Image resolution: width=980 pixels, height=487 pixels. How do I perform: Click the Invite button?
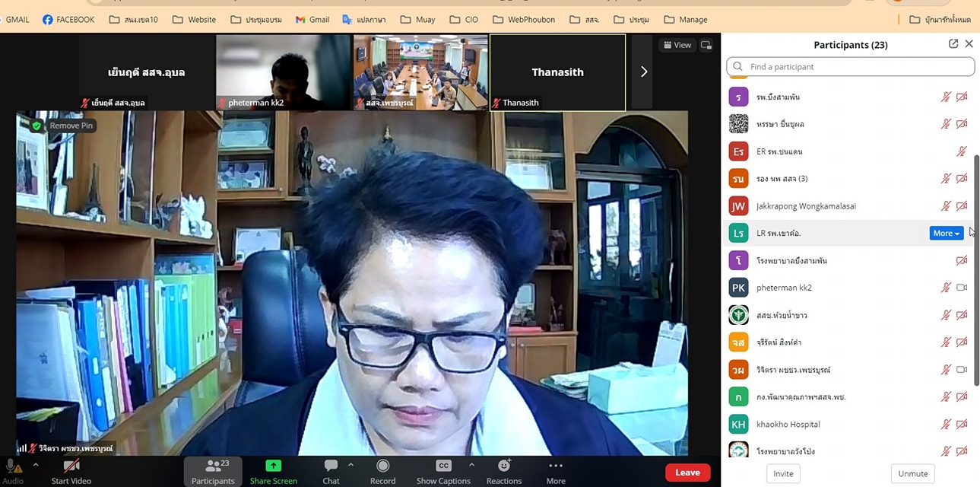[x=783, y=473]
